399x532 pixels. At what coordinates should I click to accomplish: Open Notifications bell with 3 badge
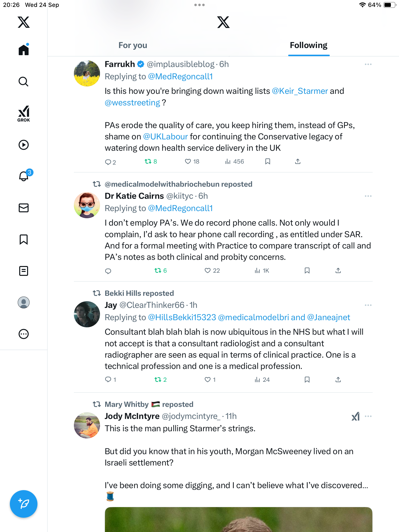click(24, 176)
